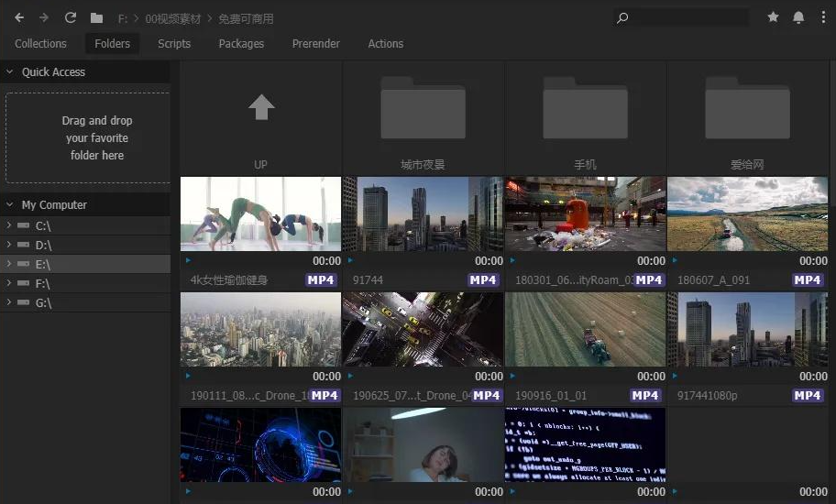
Task: Go up one level with UP arrow
Action: click(261, 108)
